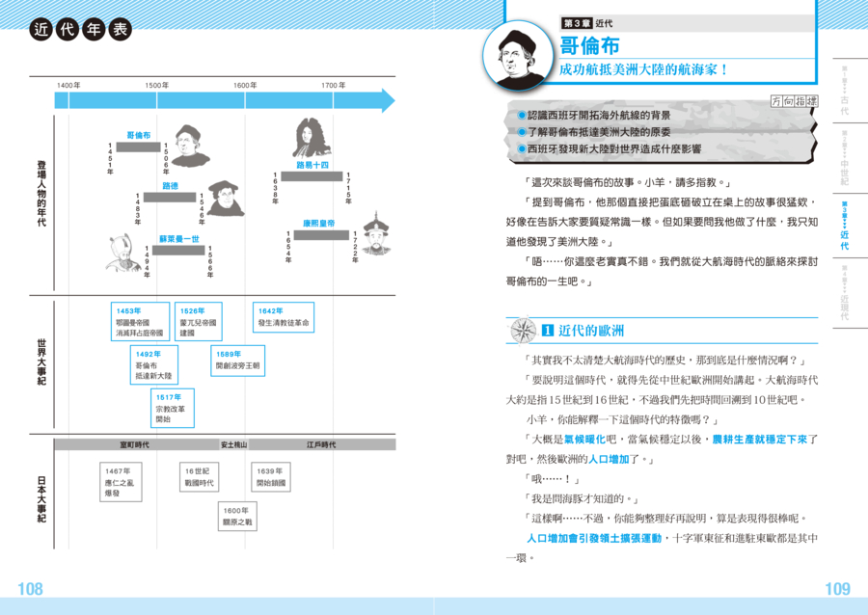This screenshot has width=868, height=615.
Task: Click the vertical 世界大事紀 section label
Action: pos(41,362)
